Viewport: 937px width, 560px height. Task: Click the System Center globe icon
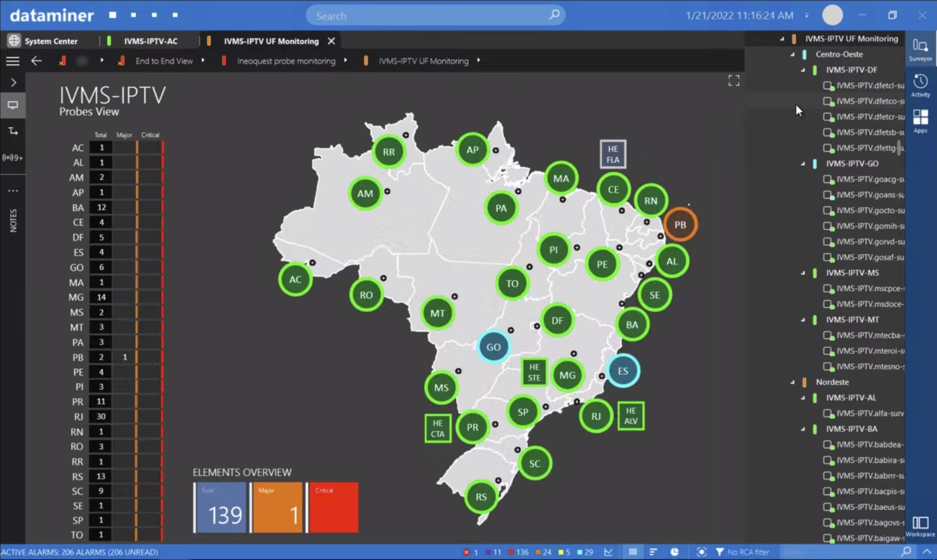click(x=14, y=41)
